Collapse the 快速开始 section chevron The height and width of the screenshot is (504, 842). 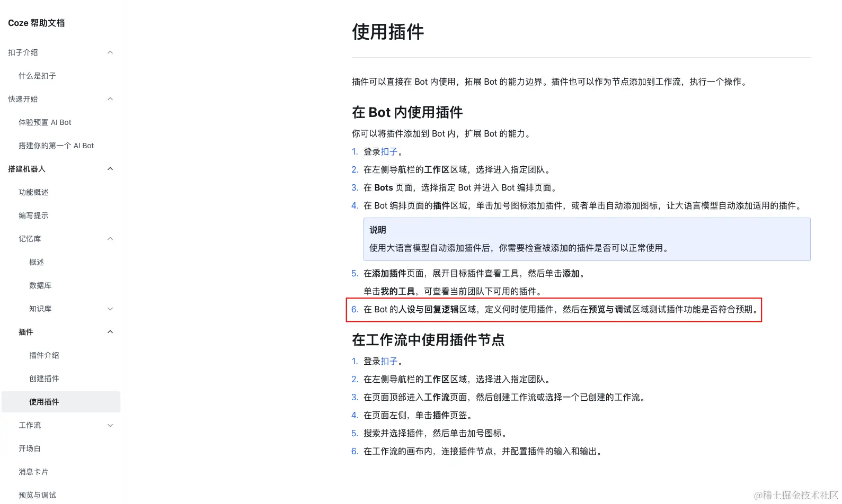click(x=110, y=99)
